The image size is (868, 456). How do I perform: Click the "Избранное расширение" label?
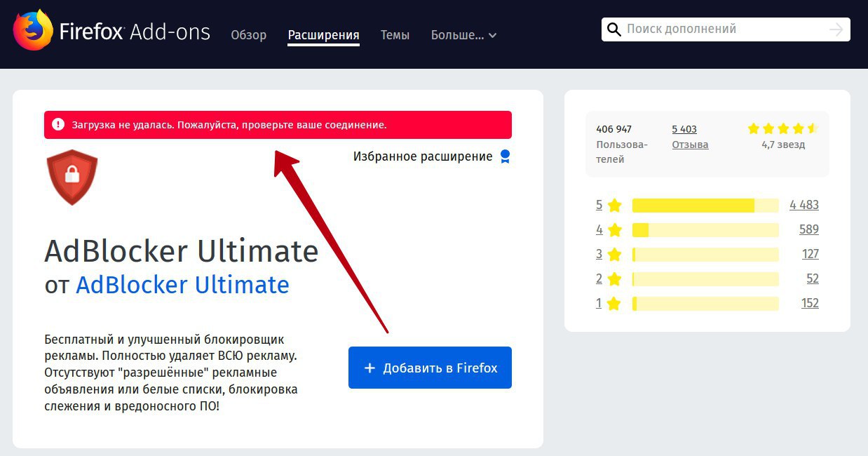coord(423,156)
